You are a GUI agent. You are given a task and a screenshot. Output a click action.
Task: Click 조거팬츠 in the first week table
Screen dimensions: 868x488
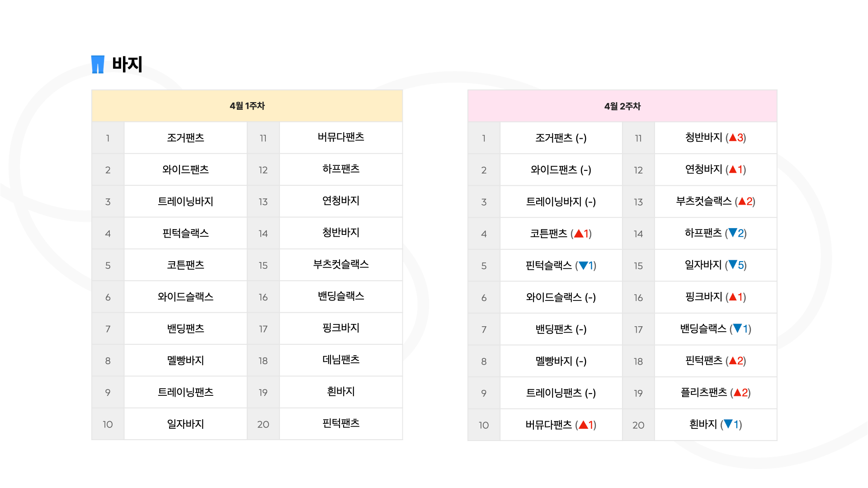[x=185, y=138]
